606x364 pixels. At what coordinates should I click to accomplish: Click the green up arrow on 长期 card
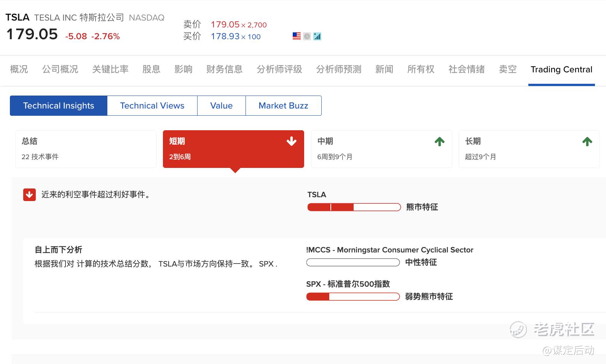pyautogui.click(x=587, y=142)
